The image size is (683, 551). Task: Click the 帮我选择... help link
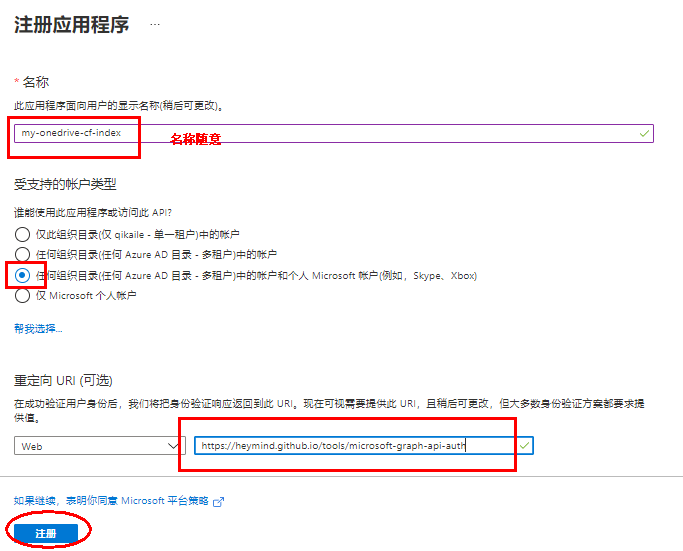[38, 328]
